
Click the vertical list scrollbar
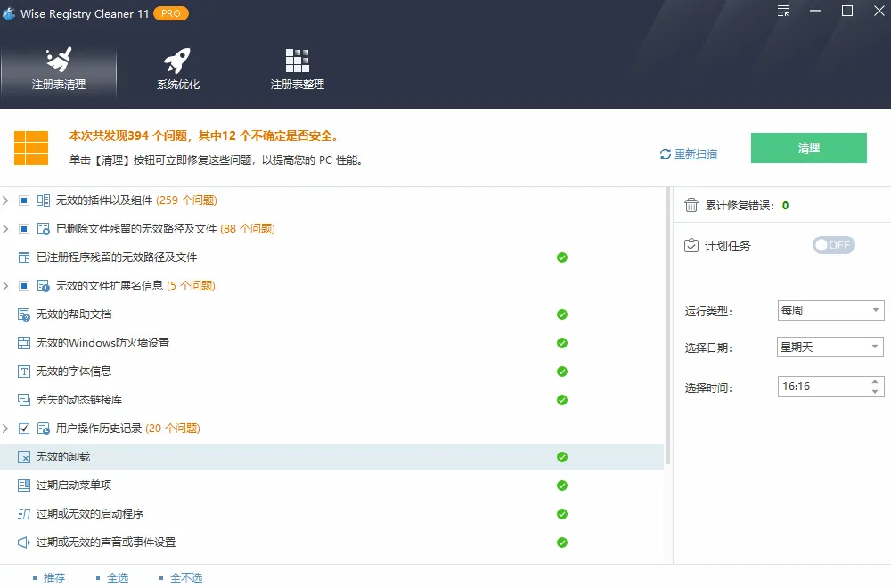click(667, 325)
